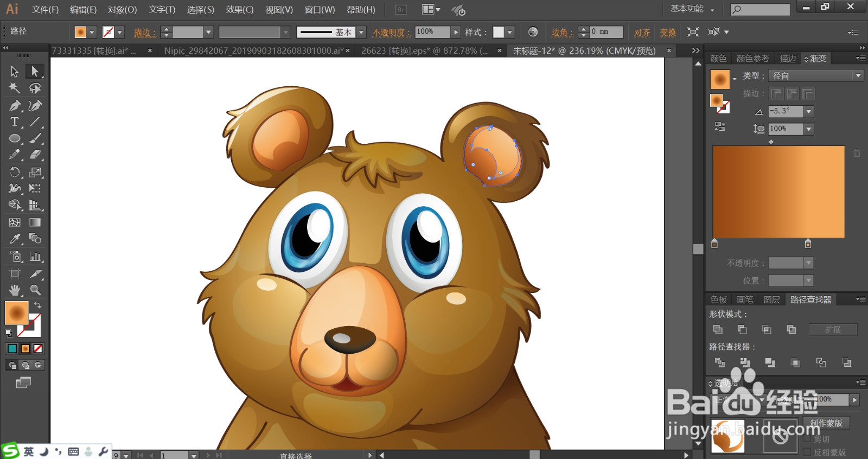
Task: Select the Type tool
Action: pos(15,122)
